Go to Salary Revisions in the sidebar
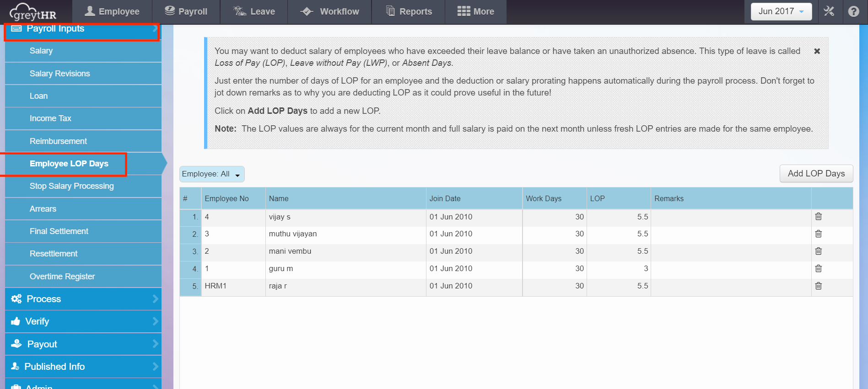This screenshot has height=389, width=868. point(83,74)
